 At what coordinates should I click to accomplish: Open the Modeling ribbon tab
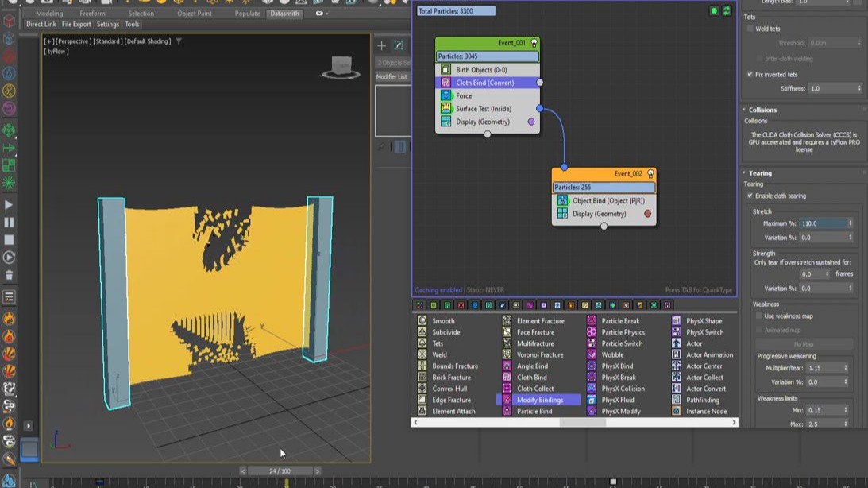click(x=49, y=14)
